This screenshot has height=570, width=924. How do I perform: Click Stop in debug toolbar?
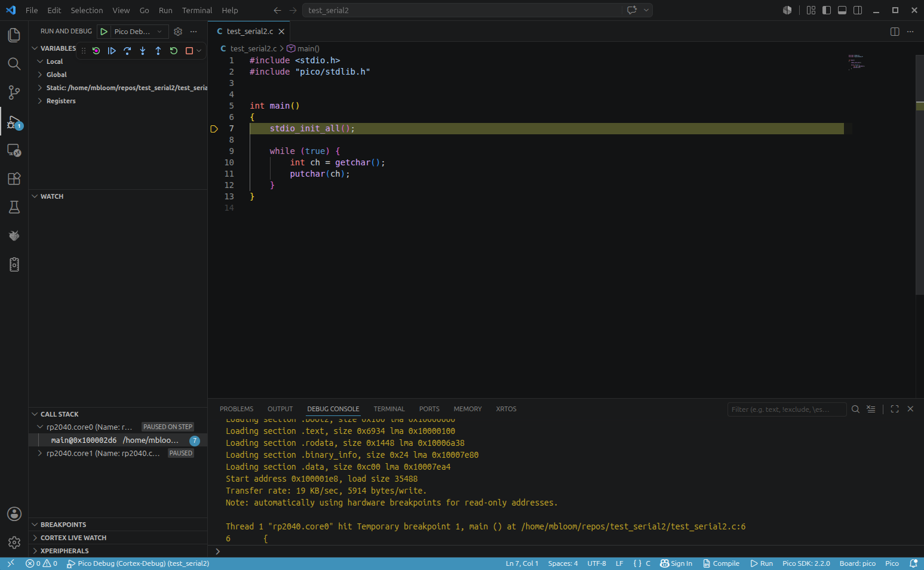click(189, 51)
